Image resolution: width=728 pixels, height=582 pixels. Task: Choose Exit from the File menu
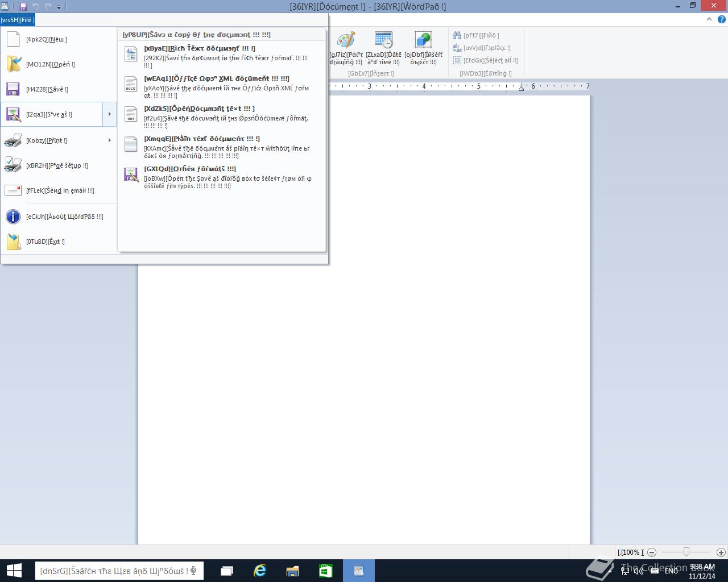pyautogui.click(x=59, y=242)
